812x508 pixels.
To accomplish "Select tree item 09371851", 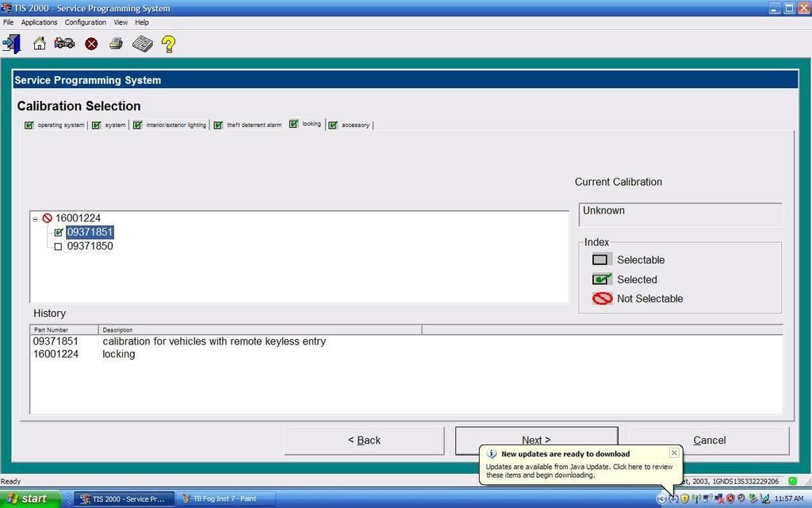I will 90,233.
